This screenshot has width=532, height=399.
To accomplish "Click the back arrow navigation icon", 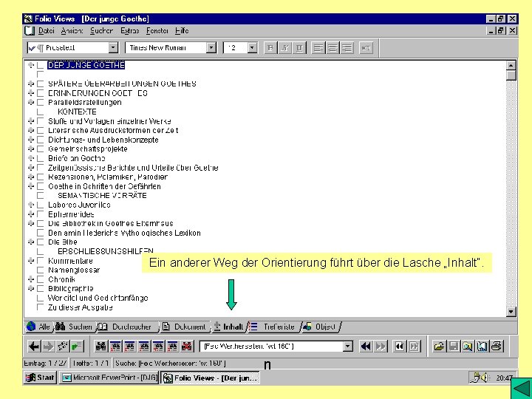I will pos(34,346).
